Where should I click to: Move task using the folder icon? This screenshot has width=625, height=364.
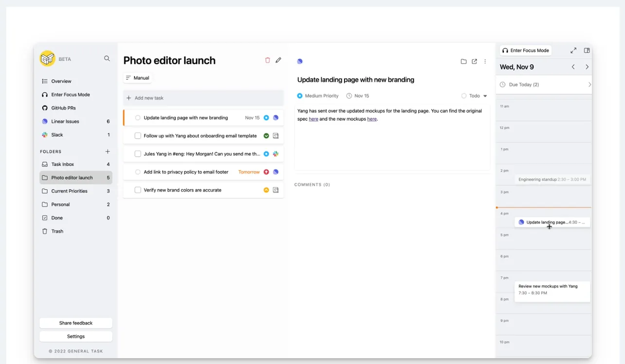[463, 61]
